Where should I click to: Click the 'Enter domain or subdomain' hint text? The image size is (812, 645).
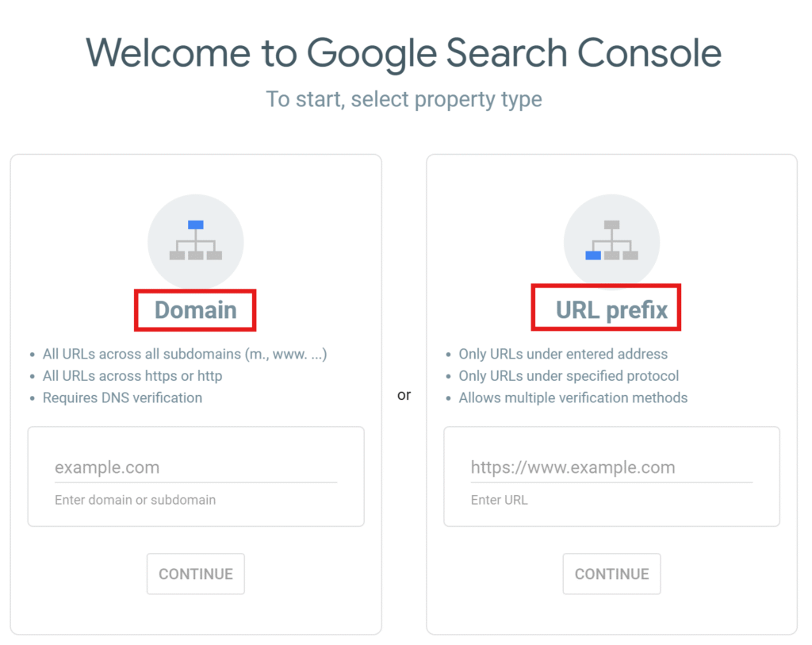point(135,500)
